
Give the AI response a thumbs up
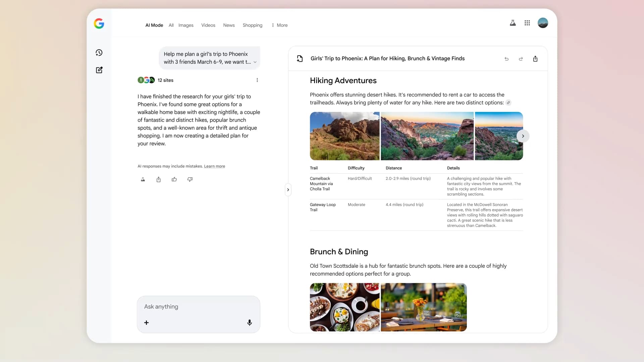(174, 179)
